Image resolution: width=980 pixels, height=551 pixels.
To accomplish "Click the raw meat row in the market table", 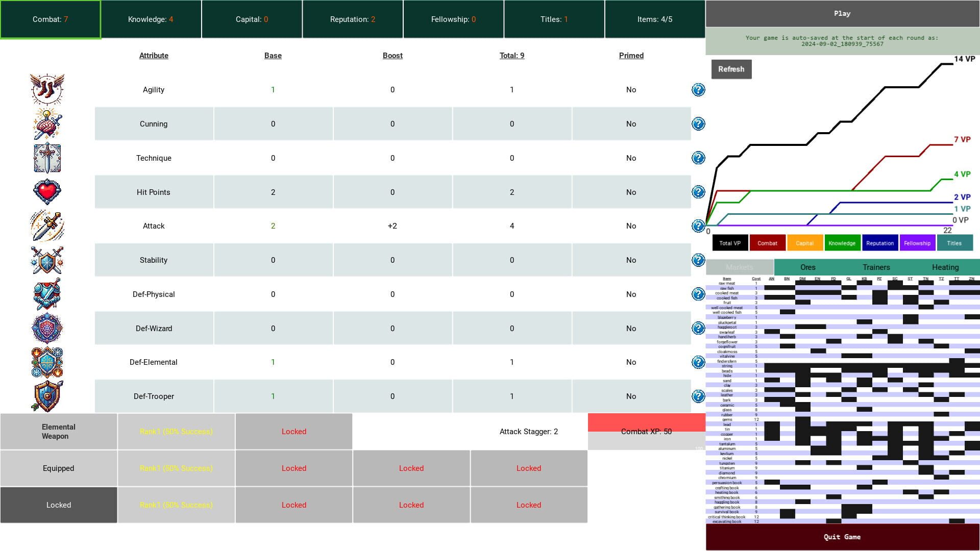I will click(726, 283).
